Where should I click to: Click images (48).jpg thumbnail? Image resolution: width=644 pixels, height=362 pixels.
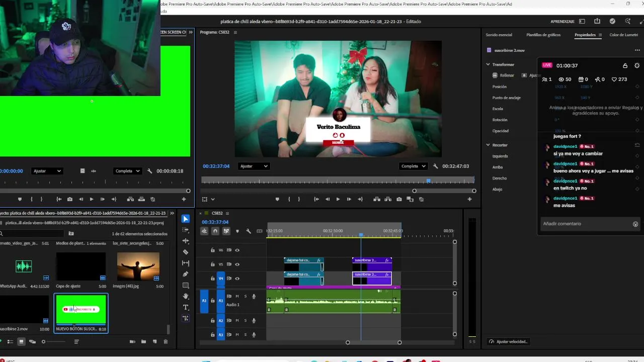(138, 266)
